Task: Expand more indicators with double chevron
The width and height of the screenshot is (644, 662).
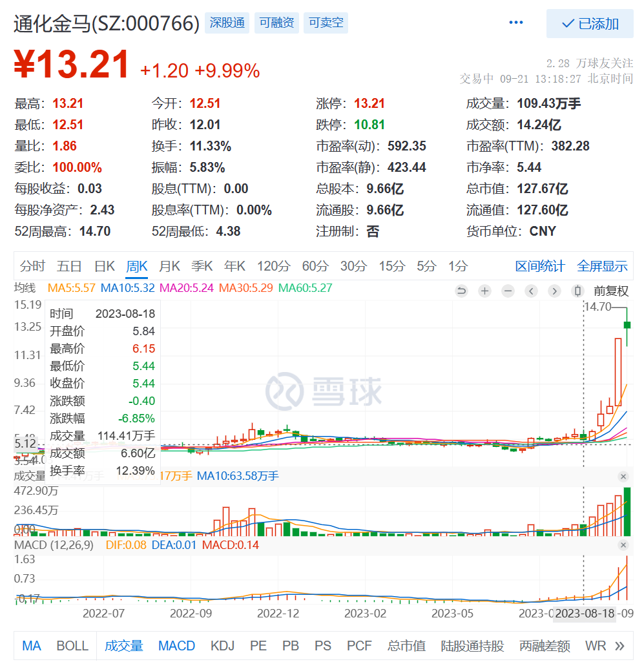Action: [619, 646]
